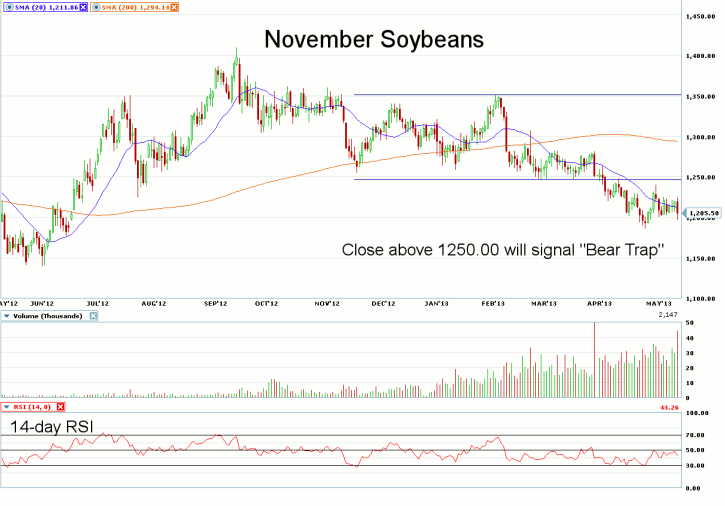Remove the SMA (20) indicator
The height and width of the screenshot is (506, 725).
[84, 7]
